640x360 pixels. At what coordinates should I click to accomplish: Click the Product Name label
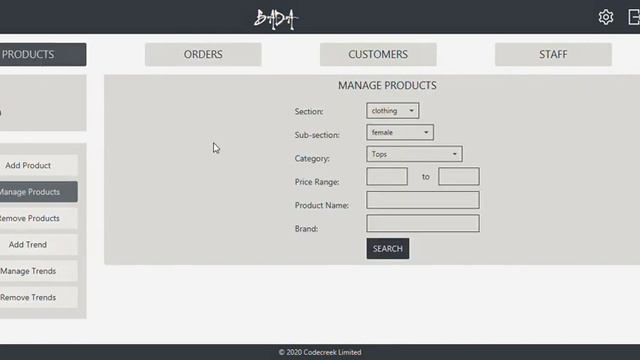tap(322, 205)
